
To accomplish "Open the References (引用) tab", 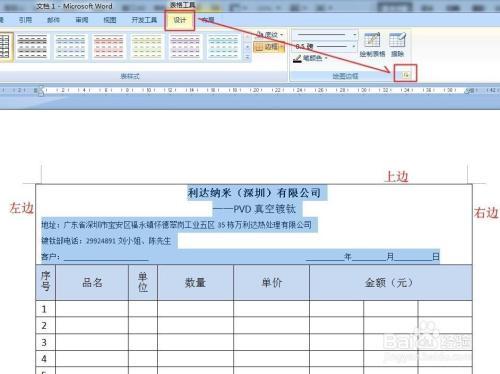I will pyautogui.click(x=25, y=20).
